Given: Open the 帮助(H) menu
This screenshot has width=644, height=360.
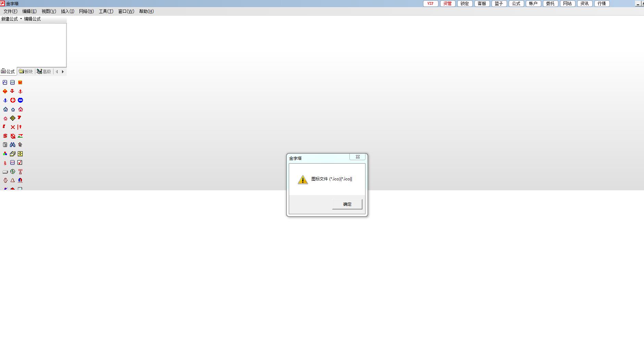Looking at the screenshot, I should pos(147,11).
